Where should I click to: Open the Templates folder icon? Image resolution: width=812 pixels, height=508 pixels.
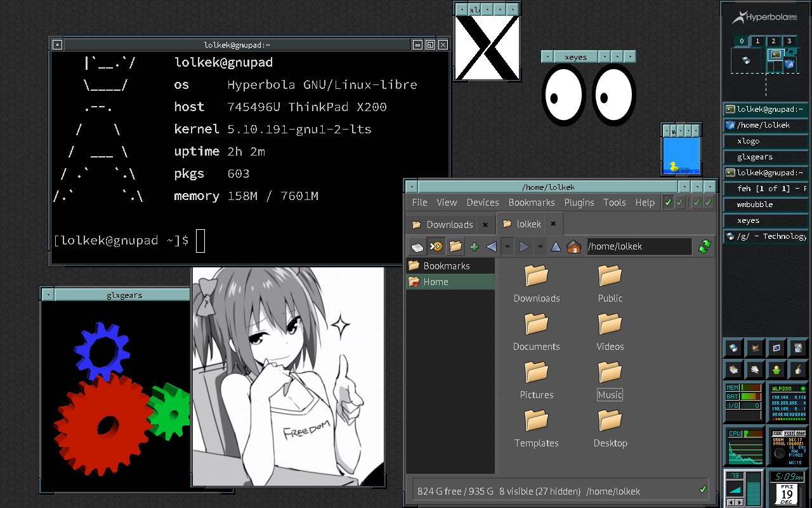coord(537,420)
